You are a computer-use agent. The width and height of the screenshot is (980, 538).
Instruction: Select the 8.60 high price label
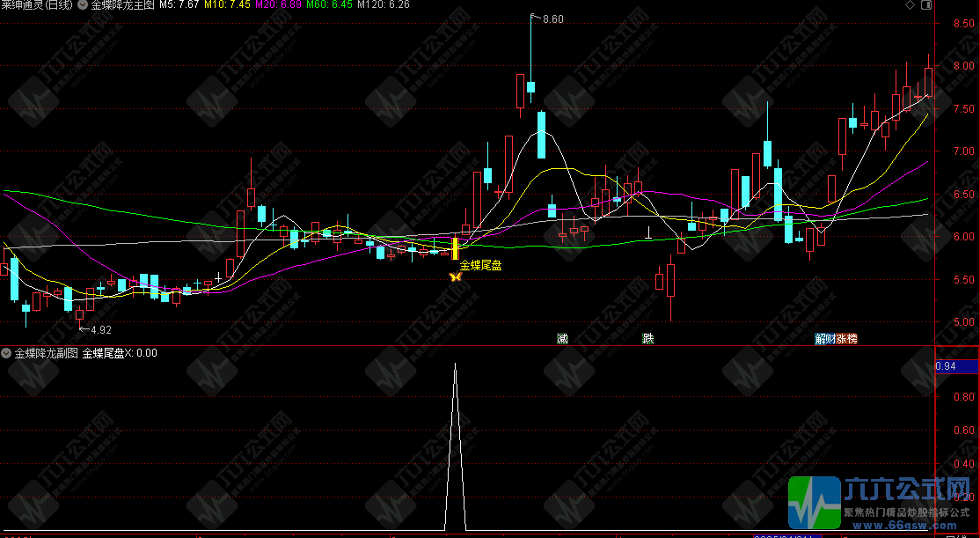tap(552, 19)
